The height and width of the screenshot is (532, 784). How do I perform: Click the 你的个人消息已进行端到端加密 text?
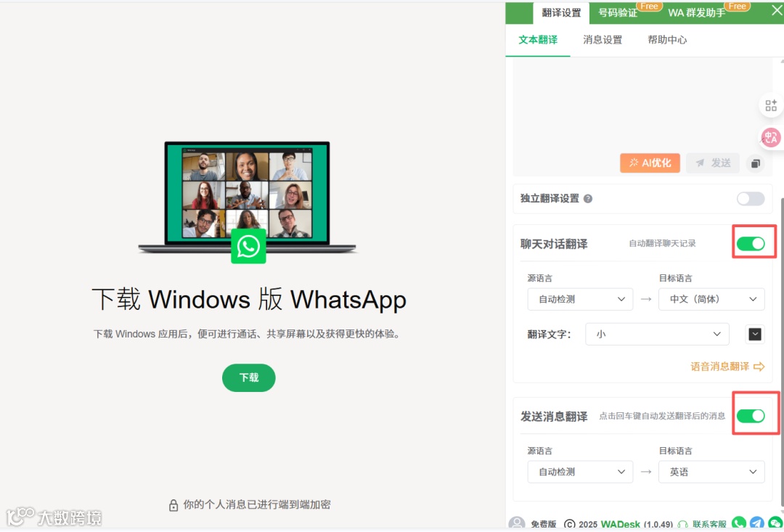257,504
